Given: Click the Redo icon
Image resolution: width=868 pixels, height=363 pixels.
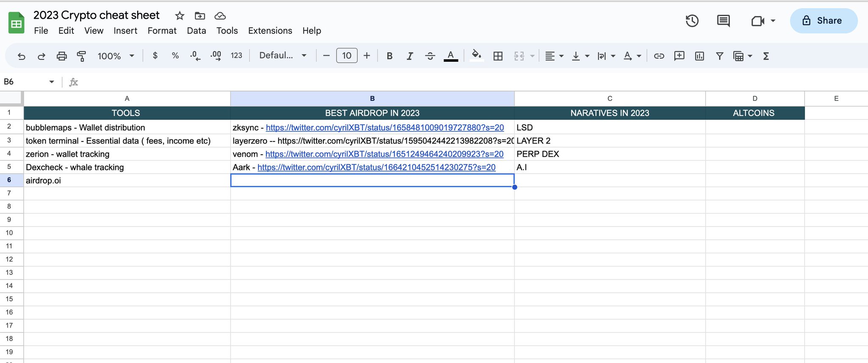Looking at the screenshot, I should tap(41, 56).
